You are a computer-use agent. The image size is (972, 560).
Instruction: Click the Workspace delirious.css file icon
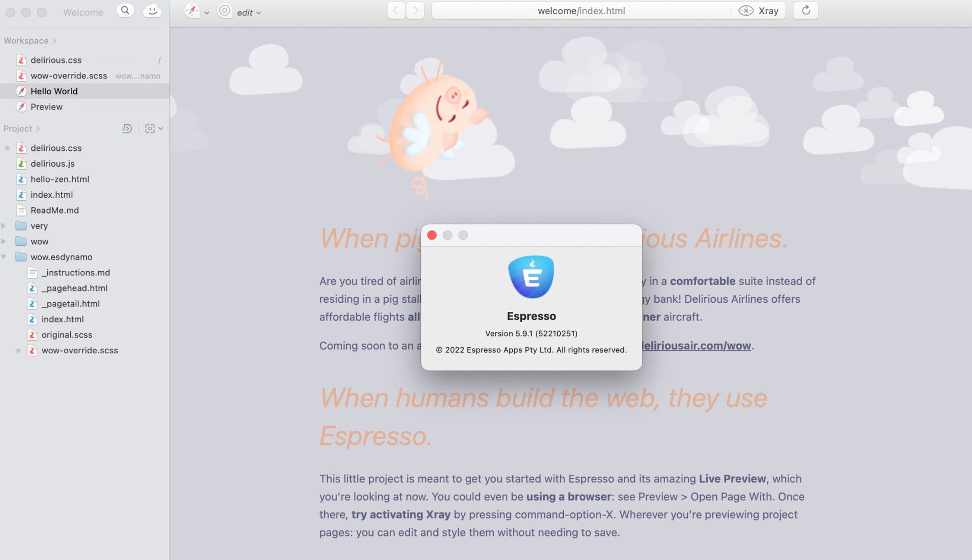coord(21,60)
